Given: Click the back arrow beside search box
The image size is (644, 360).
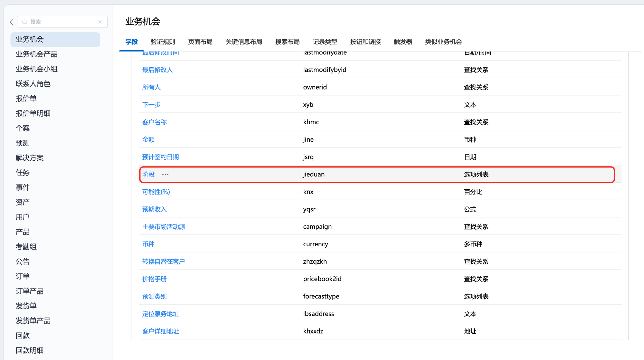Looking at the screenshot, I should click(x=12, y=22).
